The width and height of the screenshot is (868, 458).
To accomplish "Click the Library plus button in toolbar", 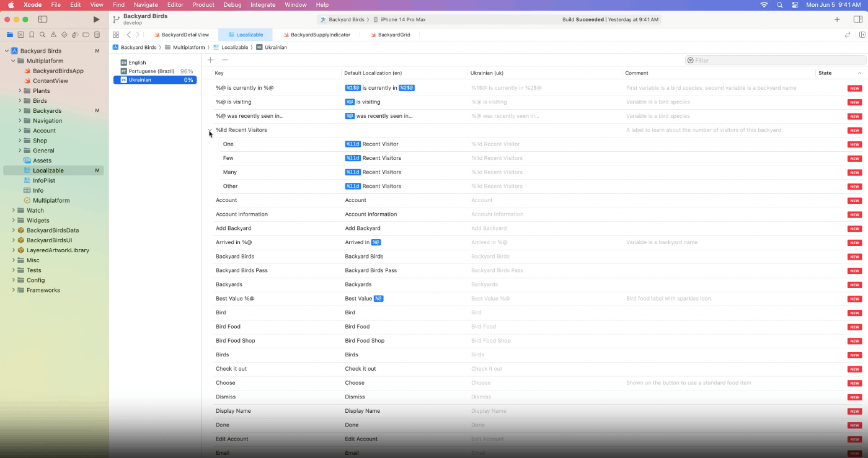I will [837, 19].
